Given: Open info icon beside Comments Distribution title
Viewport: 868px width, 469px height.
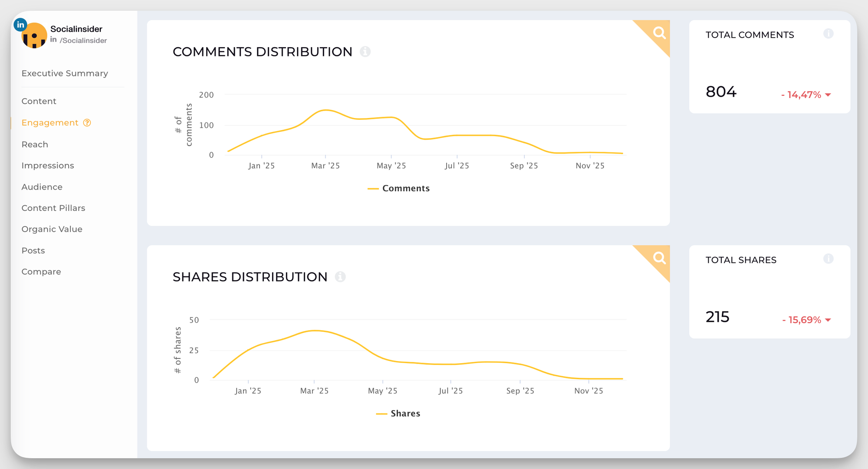Looking at the screenshot, I should click(365, 52).
